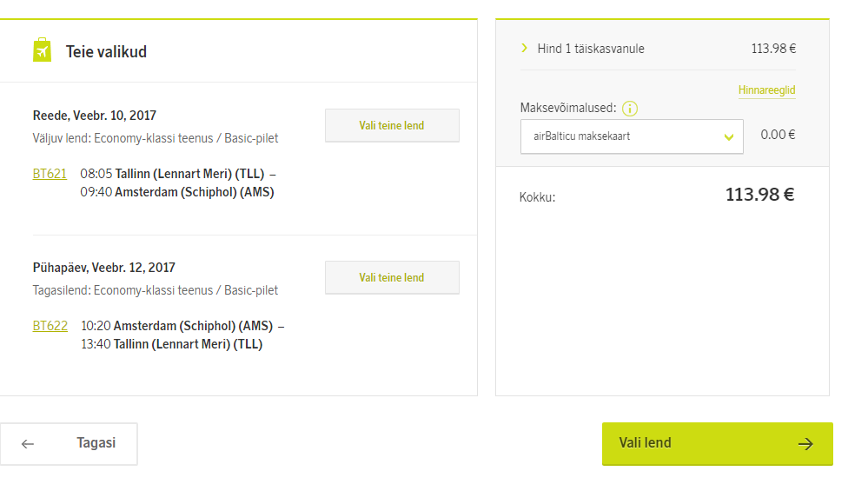Open flight BT622 details link
The height and width of the screenshot is (491, 868).
click(50, 326)
